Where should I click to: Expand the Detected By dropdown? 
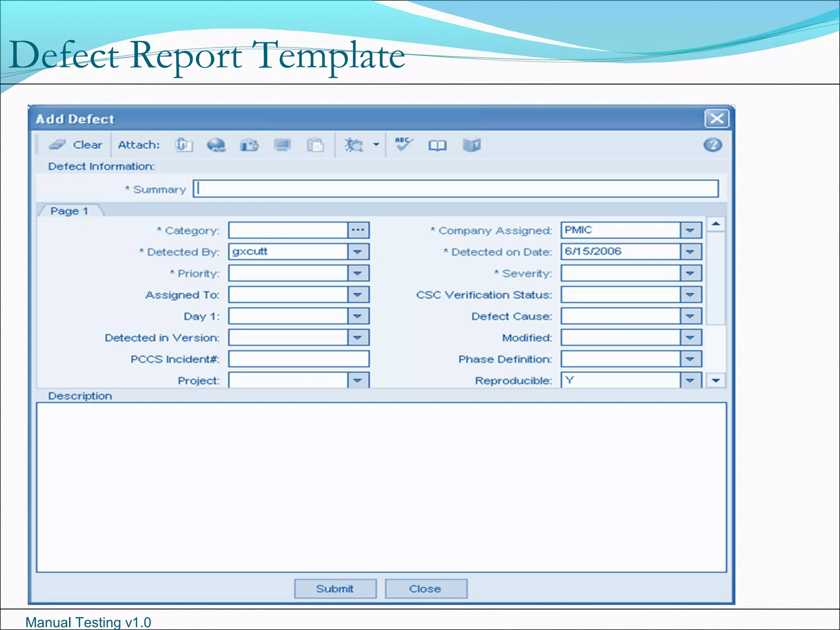(x=358, y=251)
